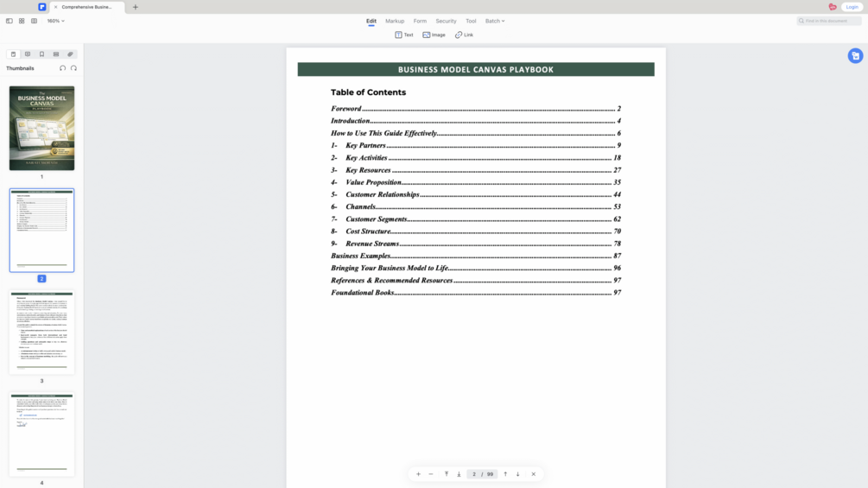Click the Key Partners contents entry

pos(476,145)
